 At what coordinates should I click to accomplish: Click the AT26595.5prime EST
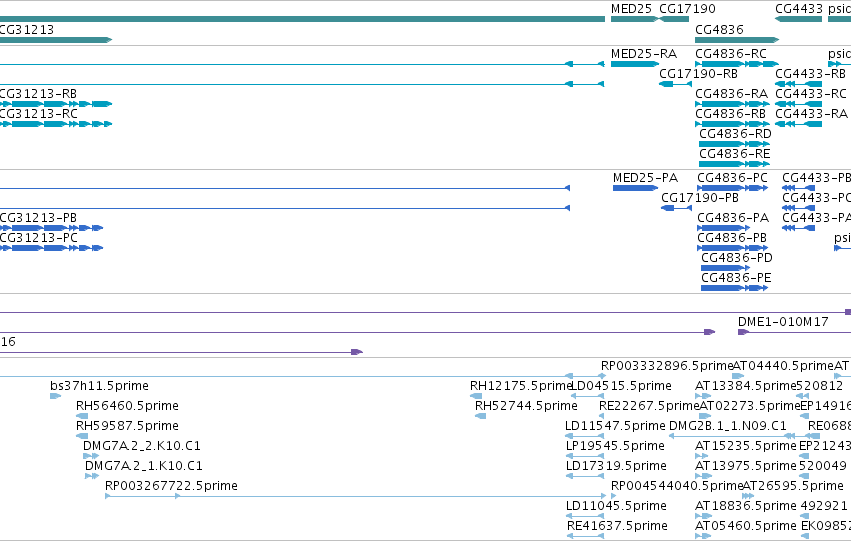point(748,496)
